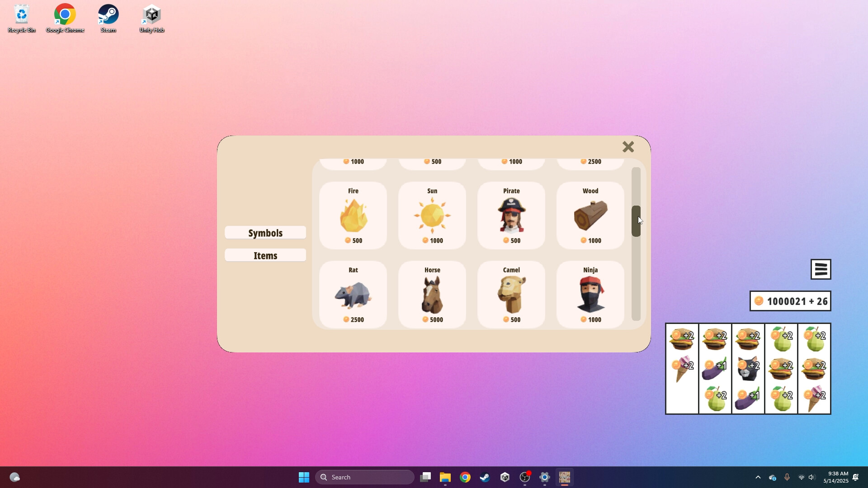Open the hamburger menu on the right

coord(820,269)
